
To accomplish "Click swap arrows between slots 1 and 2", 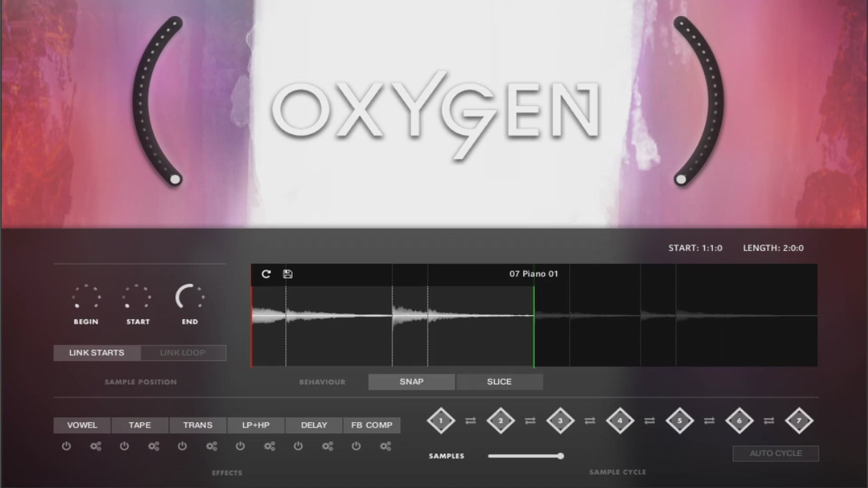I will tap(471, 421).
